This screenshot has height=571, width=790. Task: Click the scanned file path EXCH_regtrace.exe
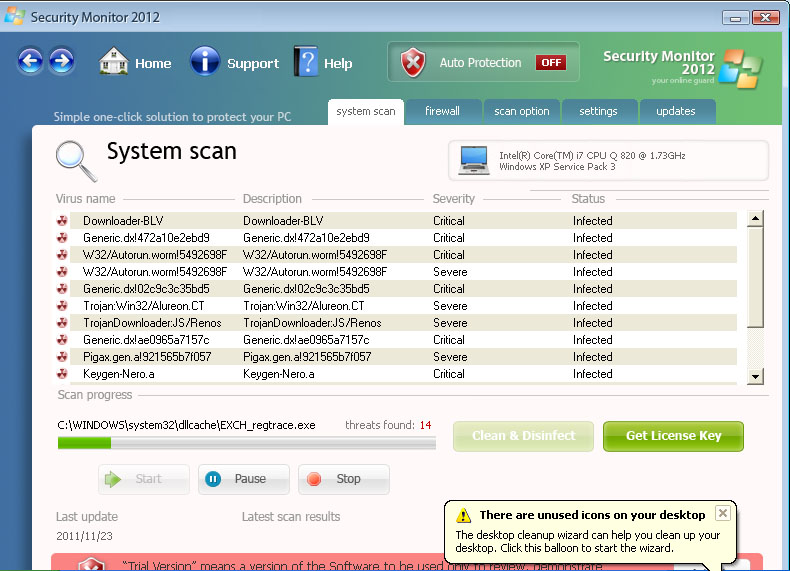point(186,425)
